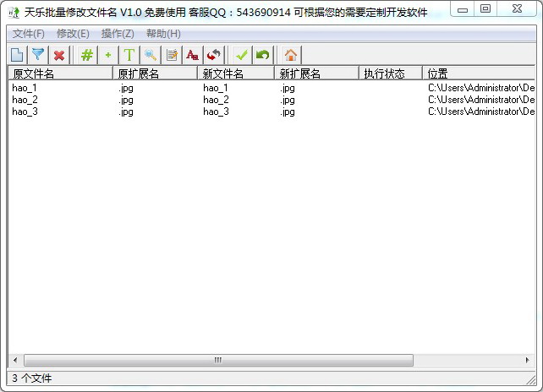543x392 pixels.
Task: Click the magnifier find-replace icon
Action: [150, 55]
